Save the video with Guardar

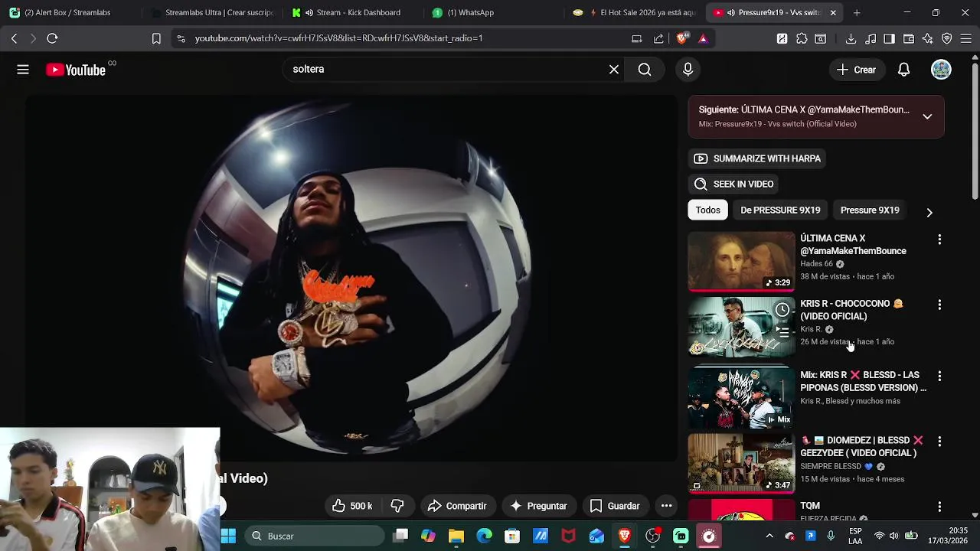(615, 506)
